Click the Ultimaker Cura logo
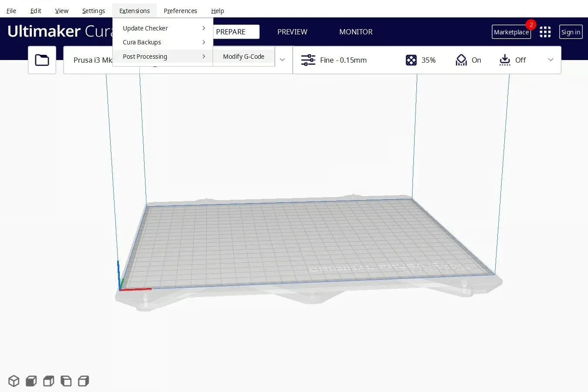Viewport: 588px width, 392px height. coord(60,31)
